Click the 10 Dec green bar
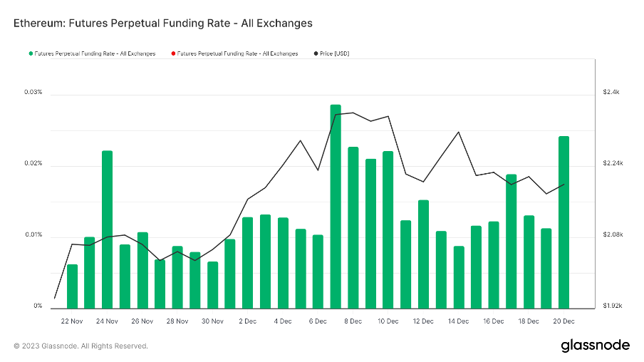The height and width of the screenshot is (362, 644). pyautogui.click(x=388, y=229)
